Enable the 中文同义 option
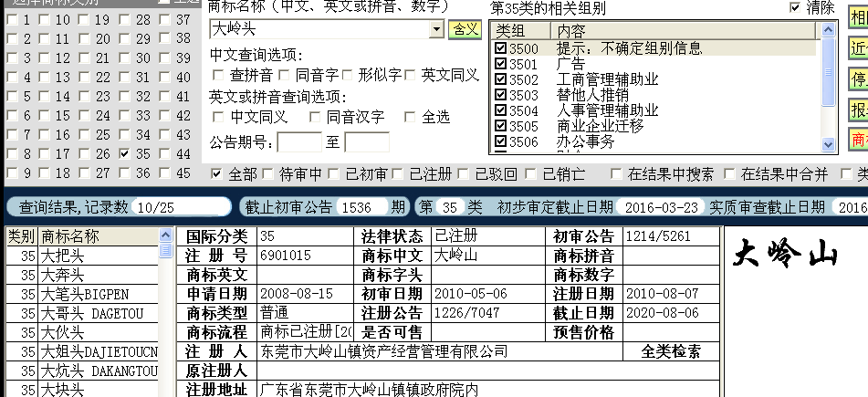Image resolution: width=868 pixels, height=397 pixels. (x=218, y=117)
